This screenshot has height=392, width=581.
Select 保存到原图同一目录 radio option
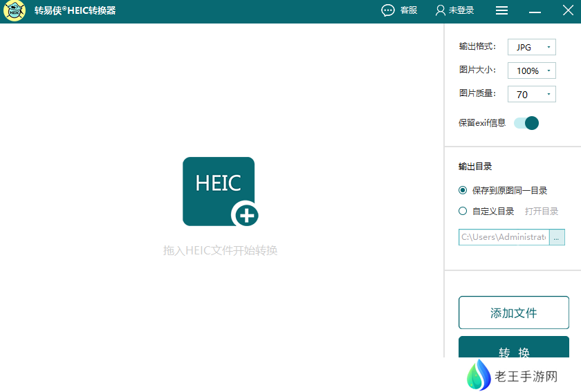[463, 190]
